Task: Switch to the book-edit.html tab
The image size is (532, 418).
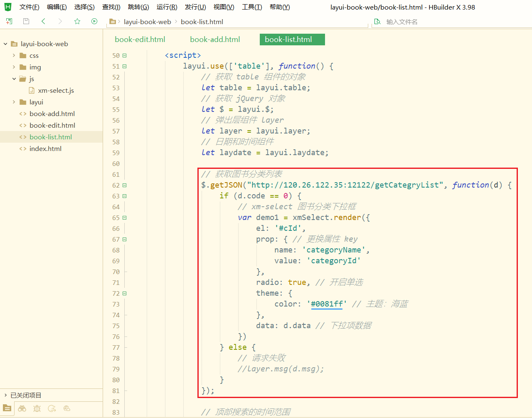Action: coord(140,40)
